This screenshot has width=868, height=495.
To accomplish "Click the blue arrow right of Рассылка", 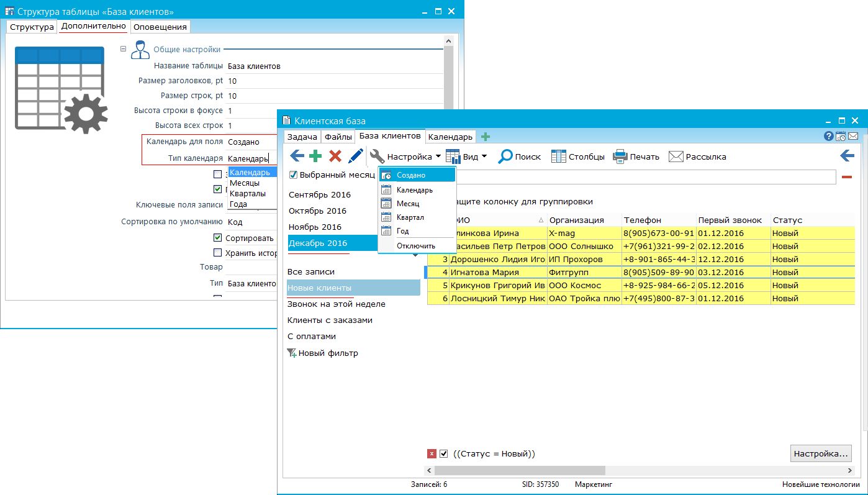I will (x=847, y=156).
